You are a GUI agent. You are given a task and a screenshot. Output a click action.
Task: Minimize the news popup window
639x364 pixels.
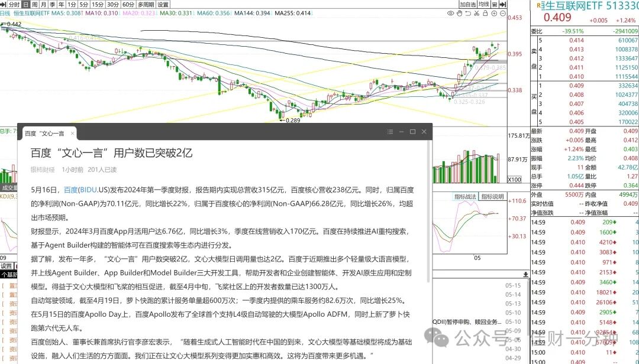[x=401, y=132]
